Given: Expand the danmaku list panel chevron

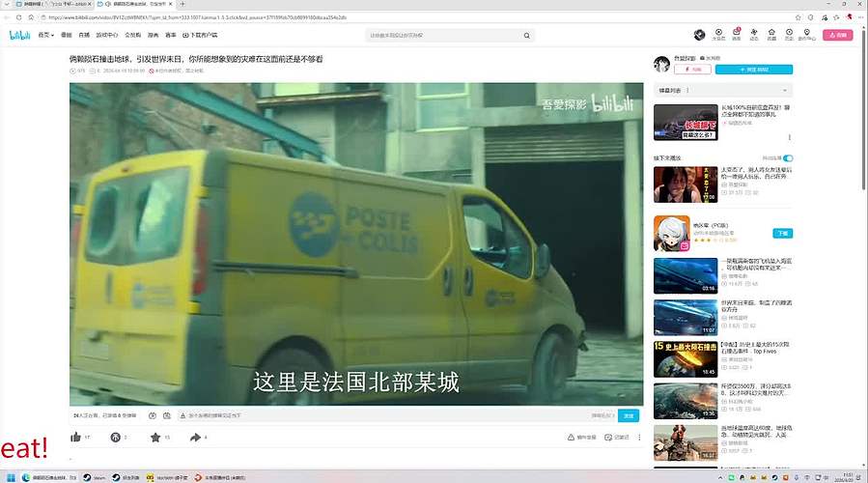Looking at the screenshot, I should [784, 90].
